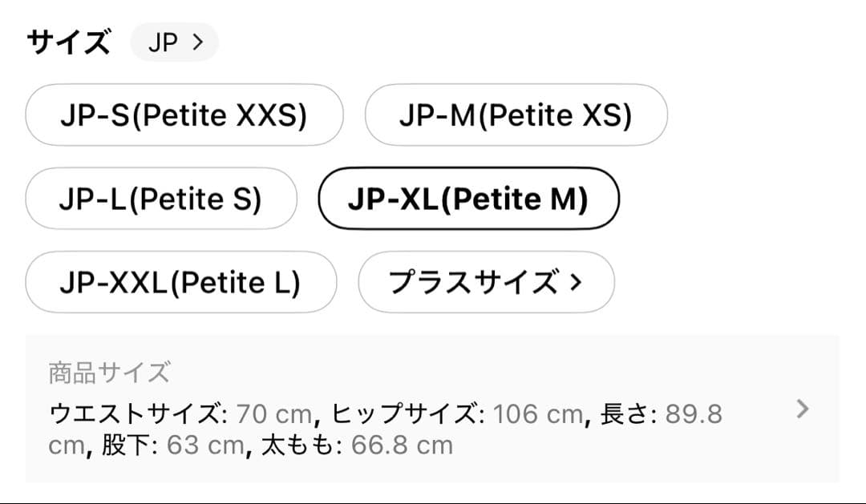Click the right chevron in the 商品サイズ panel
This screenshot has width=866, height=504.
pos(803,410)
